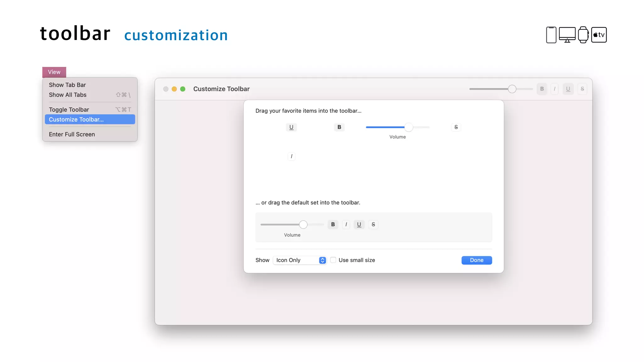644x362 pixels.
Task: Click the Strikethrough icon in the default set
Action: pos(373,224)
